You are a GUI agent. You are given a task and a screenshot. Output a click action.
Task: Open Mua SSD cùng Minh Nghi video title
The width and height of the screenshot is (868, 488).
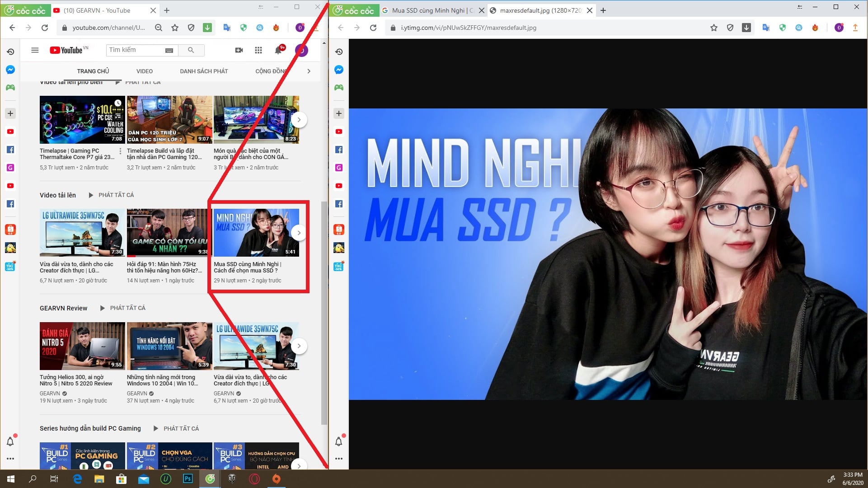point(248,267)
